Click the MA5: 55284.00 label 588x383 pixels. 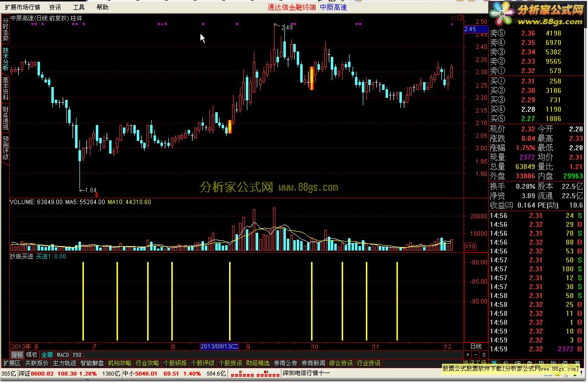(85, 202)
